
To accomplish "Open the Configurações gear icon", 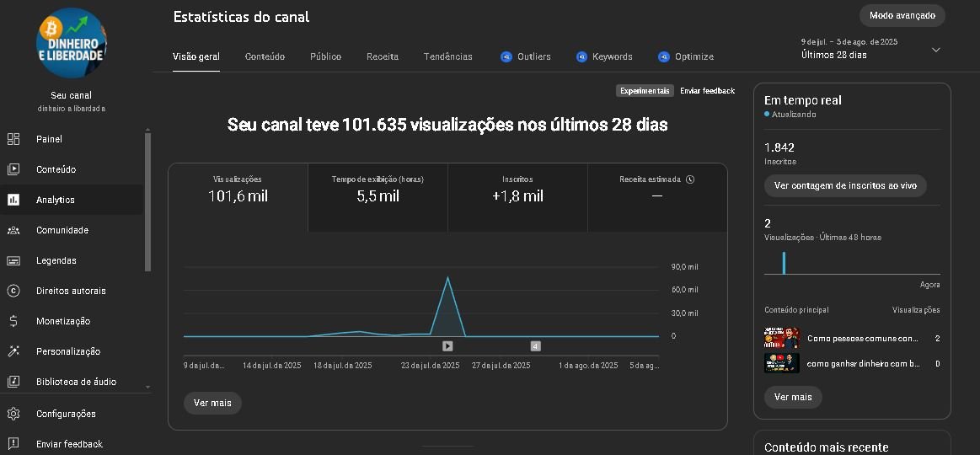I will (x=13, y=414).
